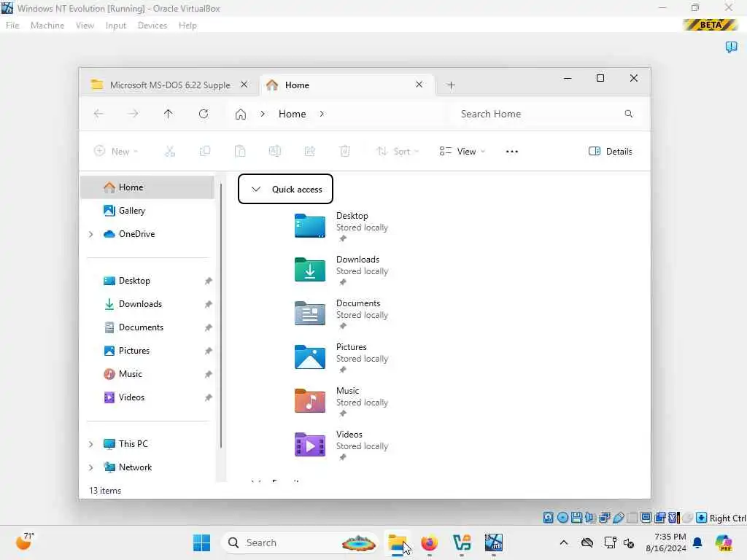Unpin Videos in sidebar via pin icon

click(208, 397)
